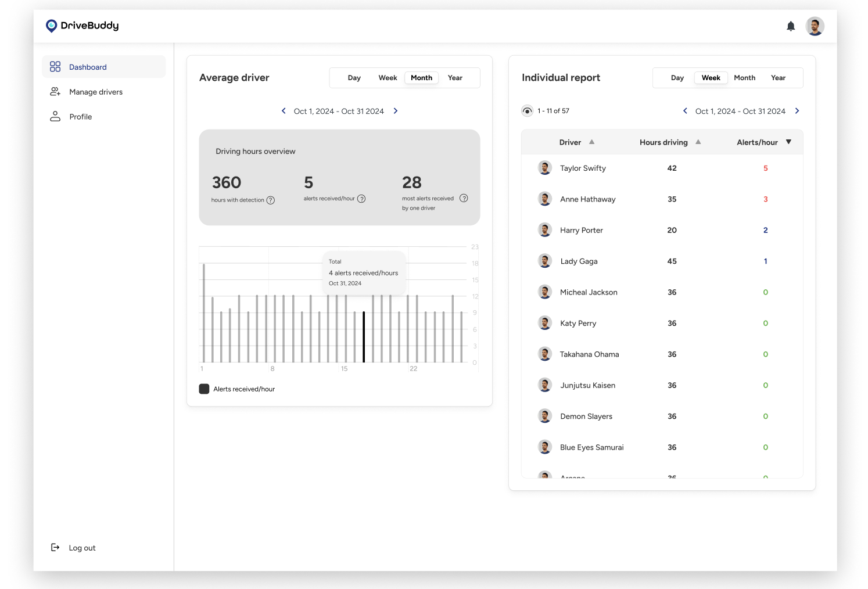Click help icon beside most alerts received
This screenshot has height=589, width=868.
click(x=464, y=198)
